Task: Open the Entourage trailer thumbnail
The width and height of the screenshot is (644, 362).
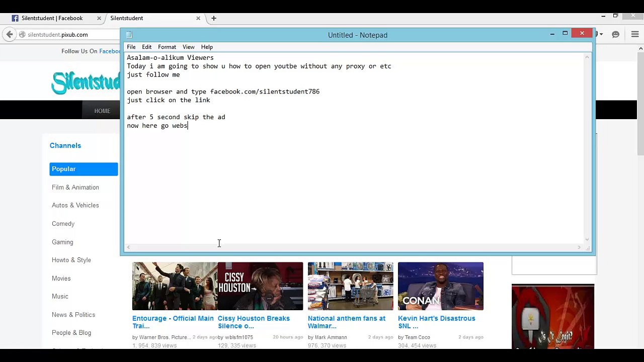Action: (x=175, y=286)
